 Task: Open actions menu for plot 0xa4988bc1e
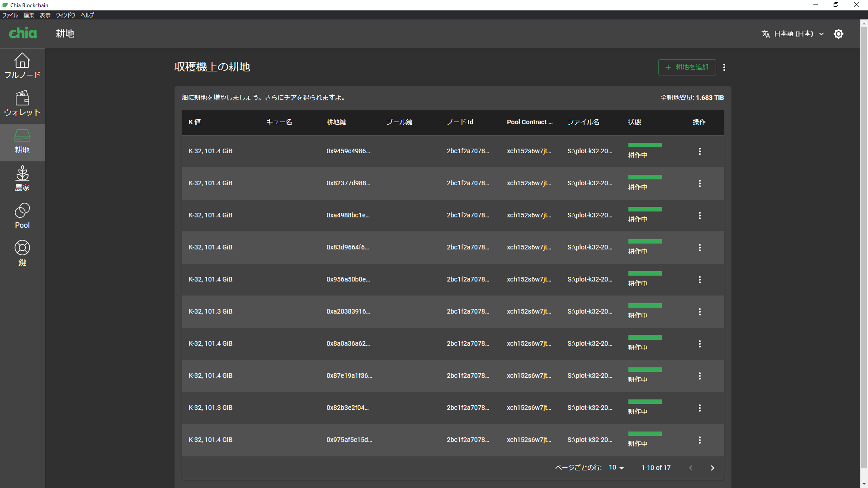[700, 216]
